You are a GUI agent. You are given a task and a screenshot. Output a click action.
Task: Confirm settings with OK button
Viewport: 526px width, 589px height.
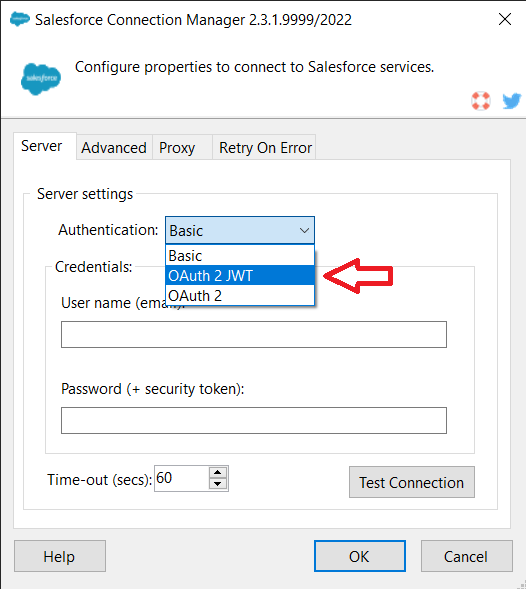pyautogui.click(x=360, y=556)
